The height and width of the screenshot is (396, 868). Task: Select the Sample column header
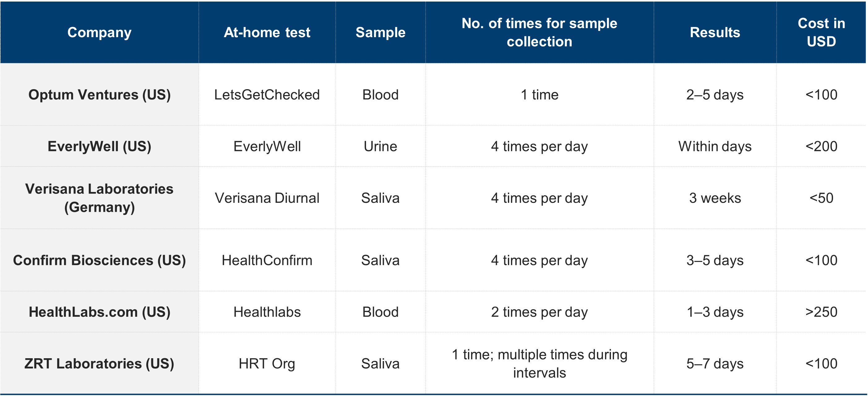[x=380, y=33]
